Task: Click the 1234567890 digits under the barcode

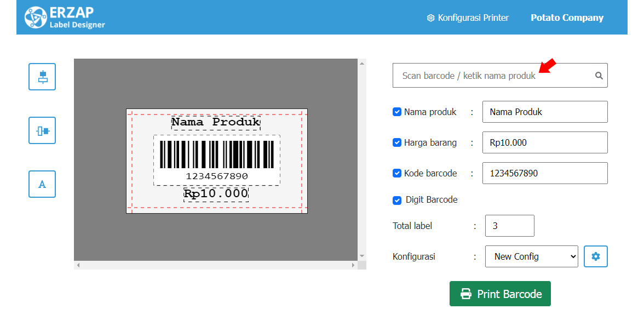Action: (x=217, y=176)
